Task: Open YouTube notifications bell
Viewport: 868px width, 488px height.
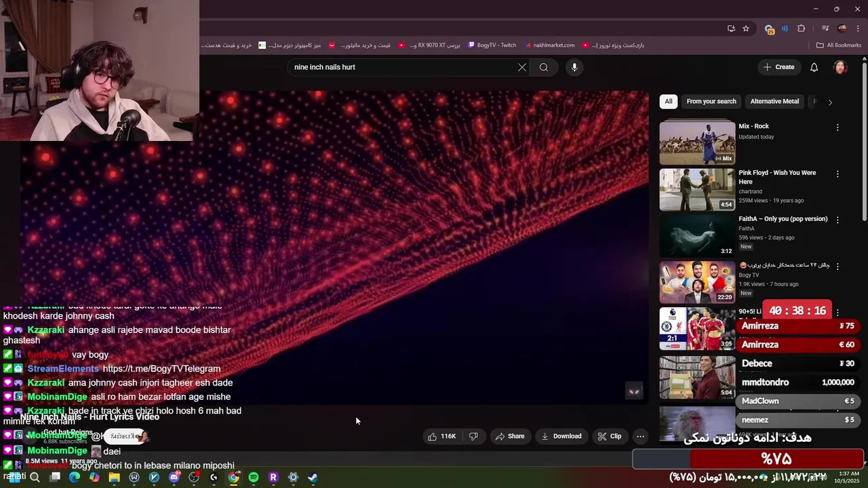Action: 814,67
